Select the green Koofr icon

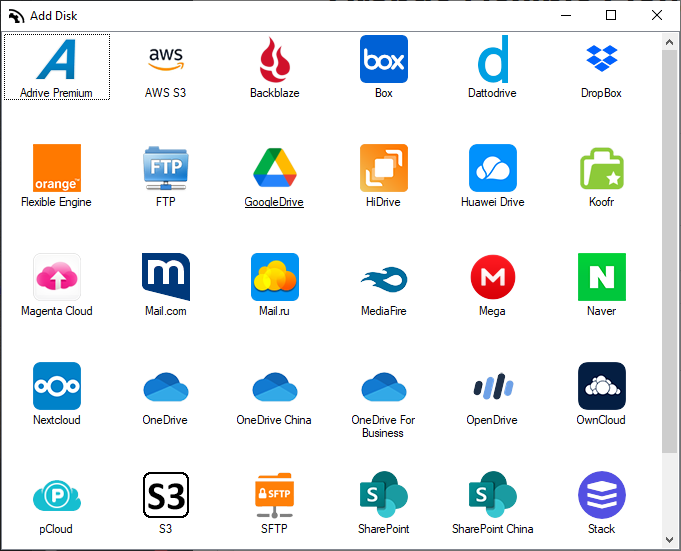(x=602, y=168)
